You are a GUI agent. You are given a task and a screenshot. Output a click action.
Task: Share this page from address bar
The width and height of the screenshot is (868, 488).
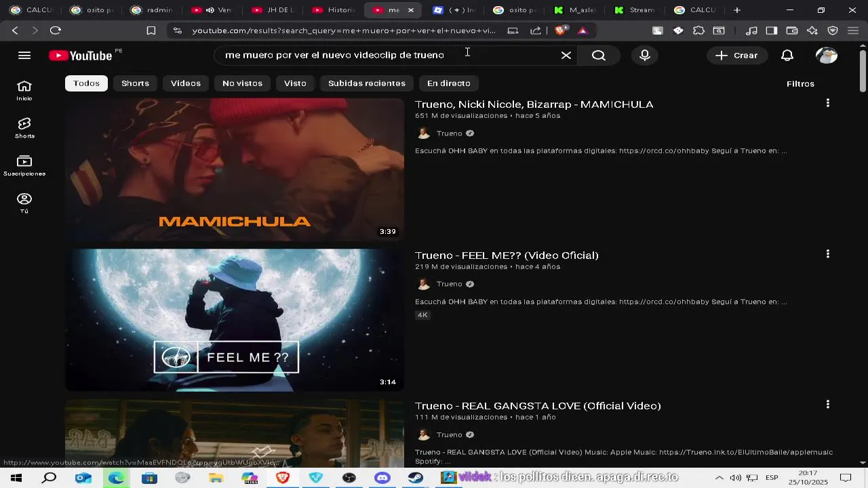point(536,30)
